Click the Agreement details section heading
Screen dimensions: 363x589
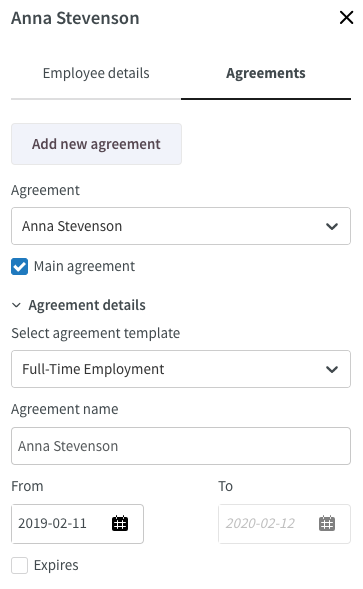[x=87, y=305]
